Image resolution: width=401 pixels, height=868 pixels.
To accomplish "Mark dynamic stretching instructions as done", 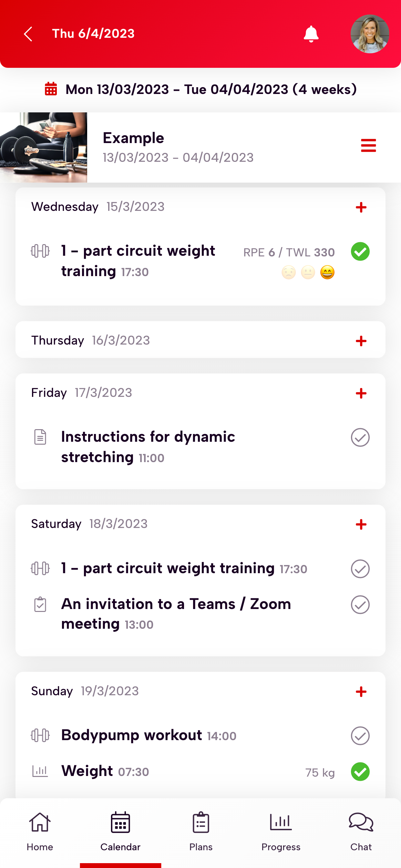I will tap(360, 437).
